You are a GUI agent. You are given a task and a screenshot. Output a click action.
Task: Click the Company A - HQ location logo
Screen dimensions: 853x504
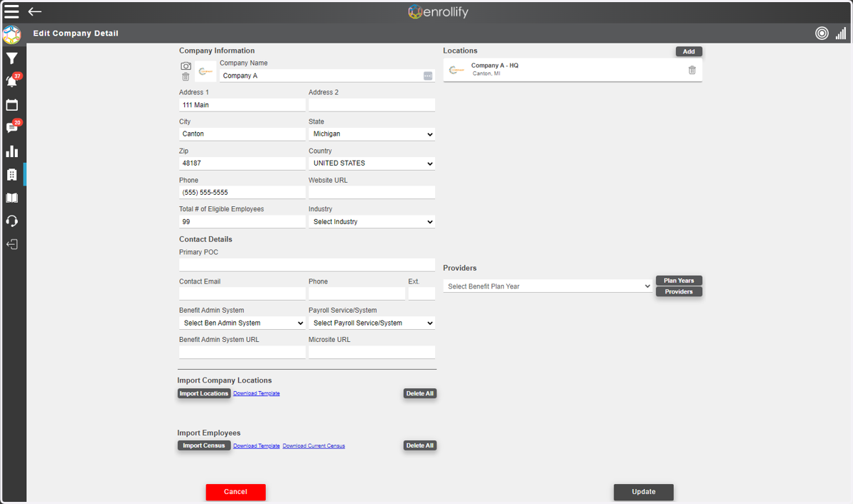click(457, 70)
